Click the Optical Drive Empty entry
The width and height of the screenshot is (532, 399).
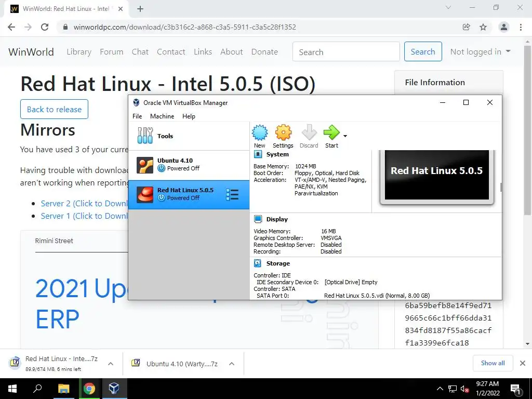click(x=351, y=282)
